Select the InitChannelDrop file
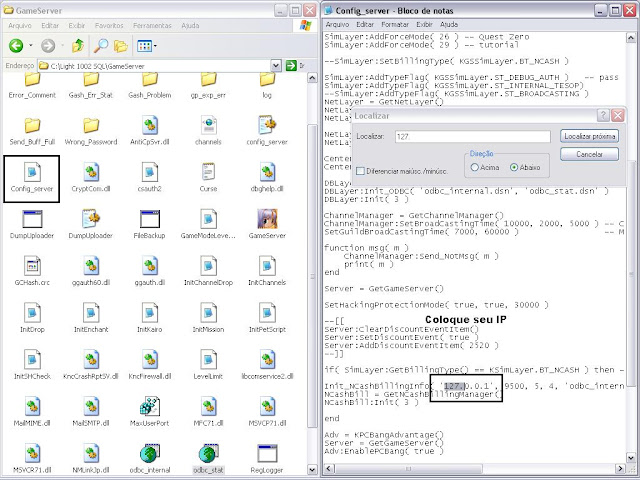This screenshot has width=640, height=480. 208,271
